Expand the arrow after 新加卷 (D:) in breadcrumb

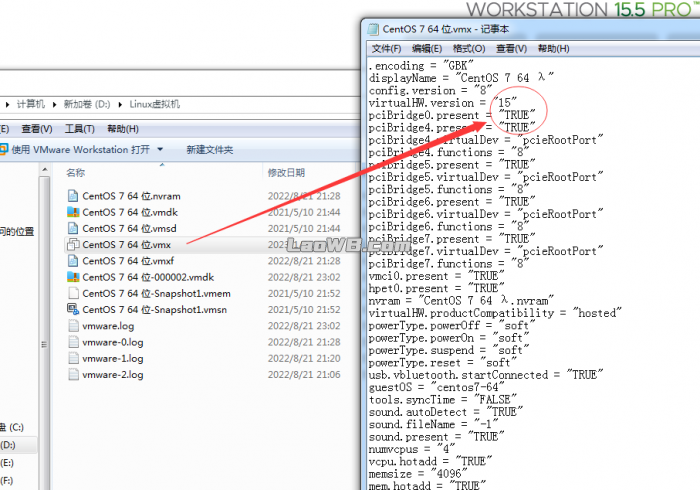coord(120,104)
